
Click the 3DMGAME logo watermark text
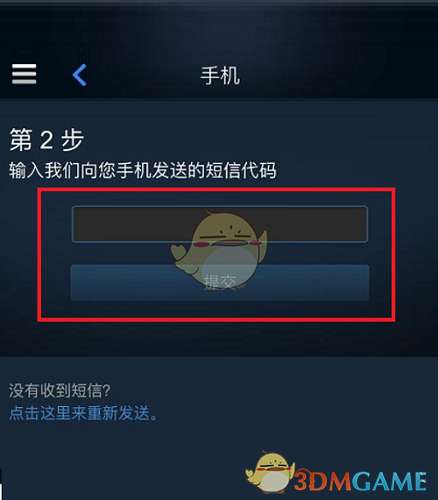click(360, 481)
